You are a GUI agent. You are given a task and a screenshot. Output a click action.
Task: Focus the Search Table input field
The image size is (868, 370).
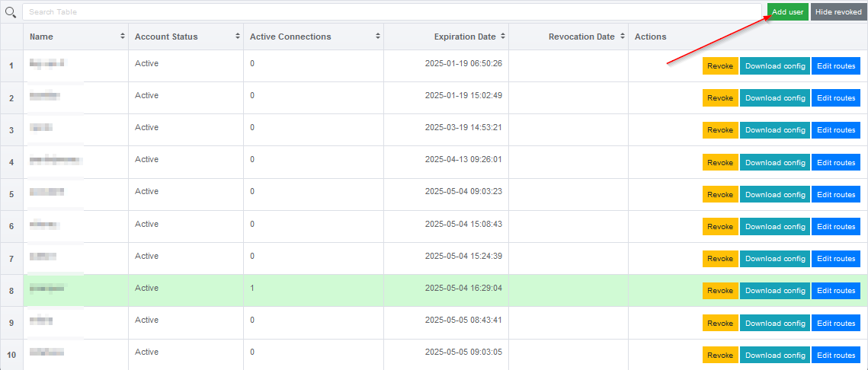[x=392, y=12]
